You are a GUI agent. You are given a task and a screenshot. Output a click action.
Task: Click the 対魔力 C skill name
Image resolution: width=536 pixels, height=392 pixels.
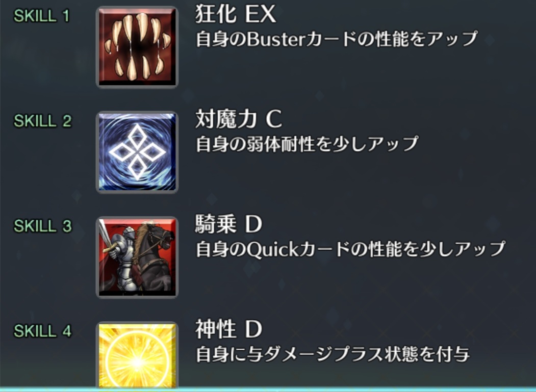[x=239, y=119]
